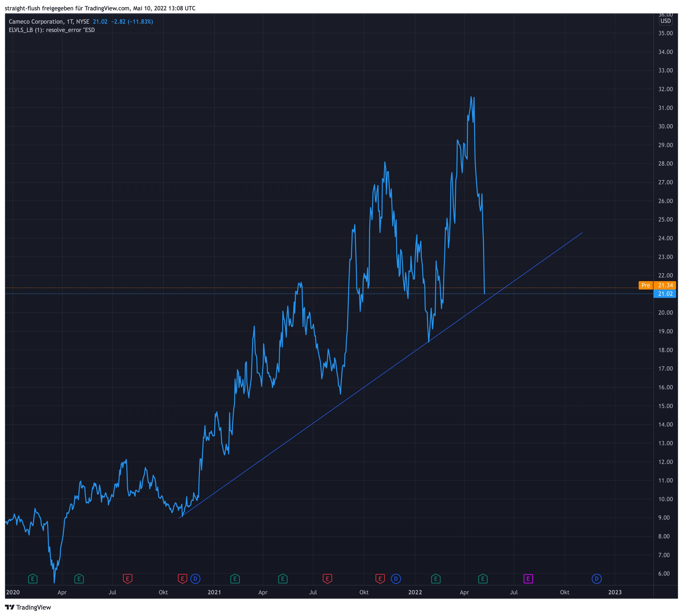The width and height of the screenshot is (683, 616).
Task: Click the orange Pre 21.34 price label
Action: tap(658, 285)
